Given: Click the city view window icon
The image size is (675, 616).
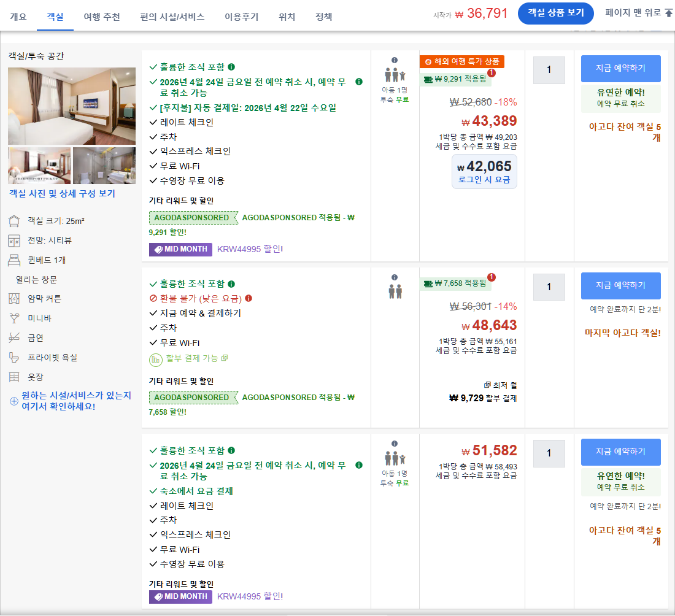Looking at the screenshot, I should click(14, 241).
